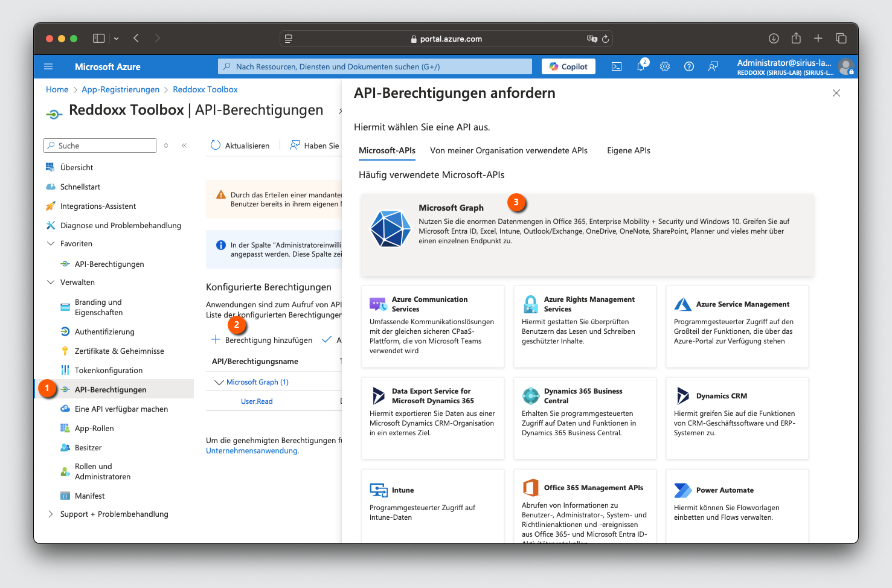Show Safari tab overview
892x588 pixels.
(x=841, y=38)
